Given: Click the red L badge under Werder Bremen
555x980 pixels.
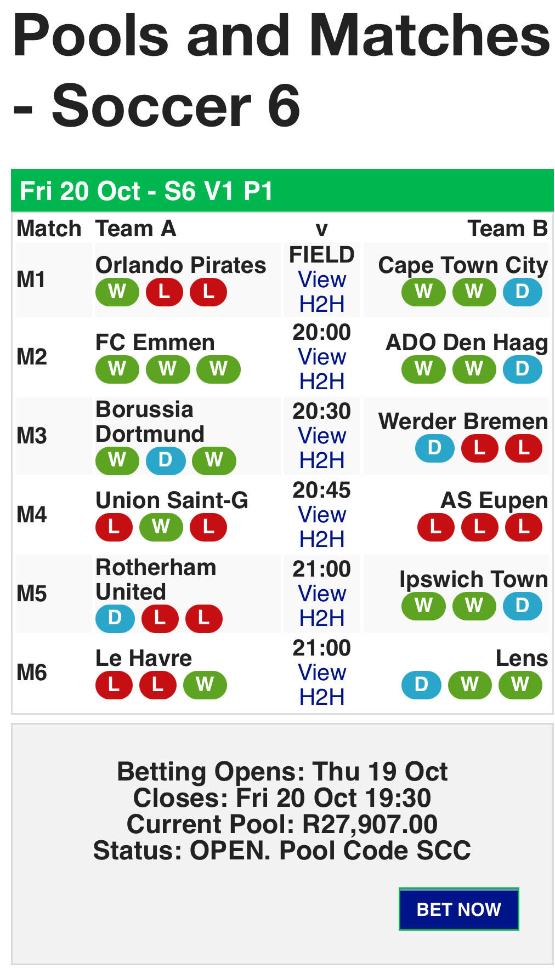Looking at the screenshot, I should tap(481, 448).
